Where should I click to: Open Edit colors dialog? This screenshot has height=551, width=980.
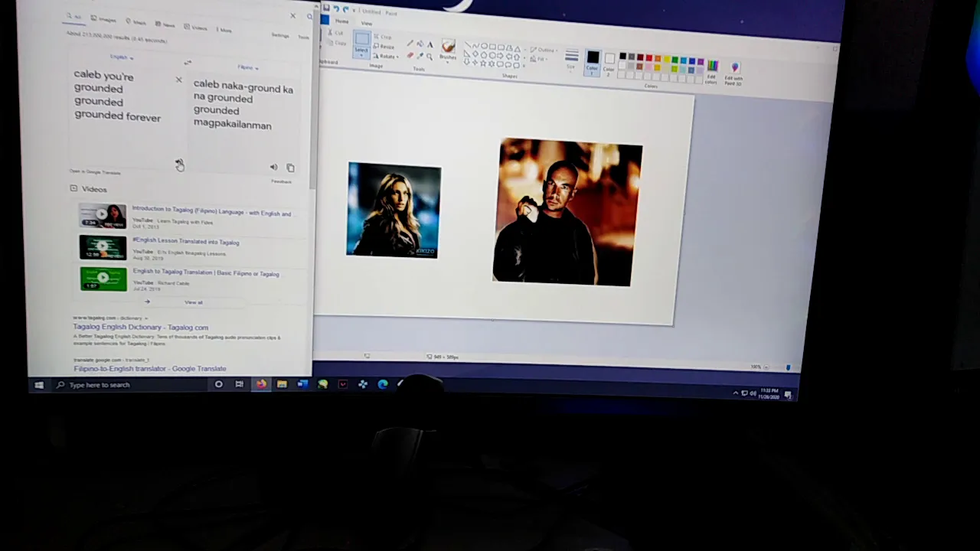point(712,70)
